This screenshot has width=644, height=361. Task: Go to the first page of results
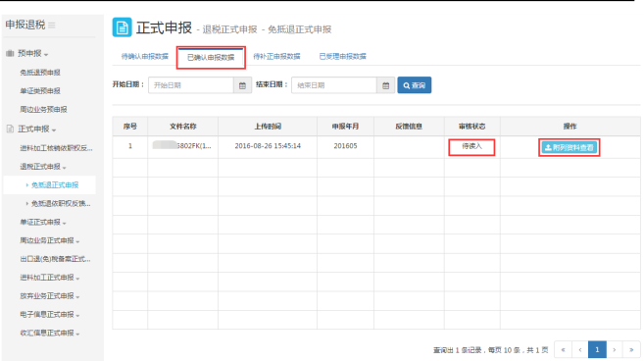563,349
